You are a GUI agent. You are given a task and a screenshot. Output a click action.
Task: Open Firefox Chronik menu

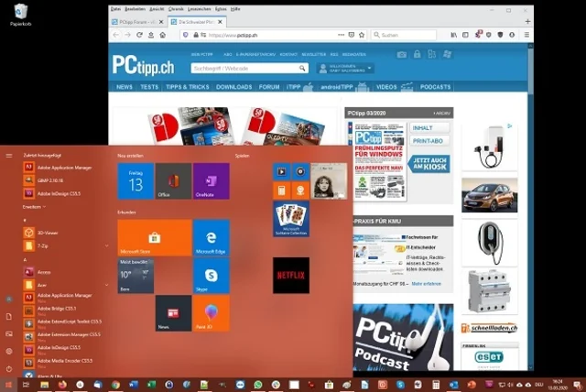176,9
